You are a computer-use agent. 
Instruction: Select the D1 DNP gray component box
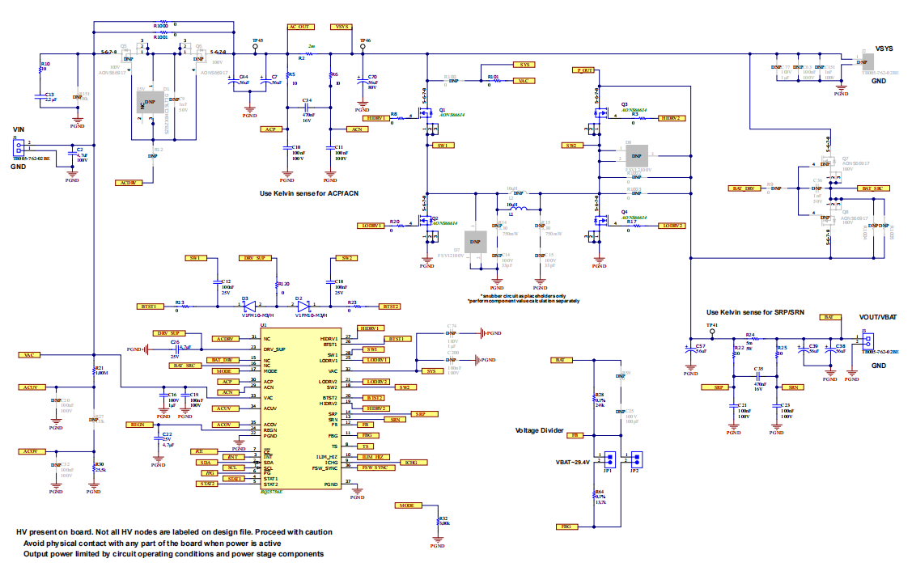(x=150, y=103)
